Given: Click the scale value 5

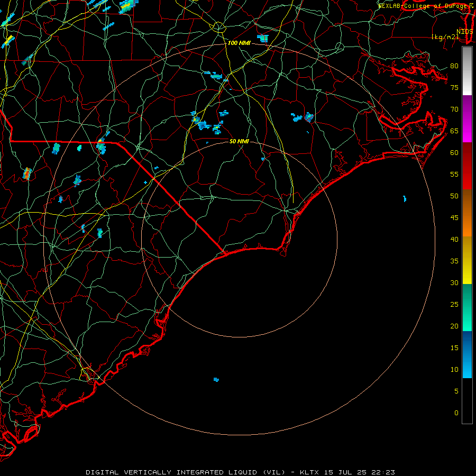Looking at the screenshot, I should tap(456, 391).
